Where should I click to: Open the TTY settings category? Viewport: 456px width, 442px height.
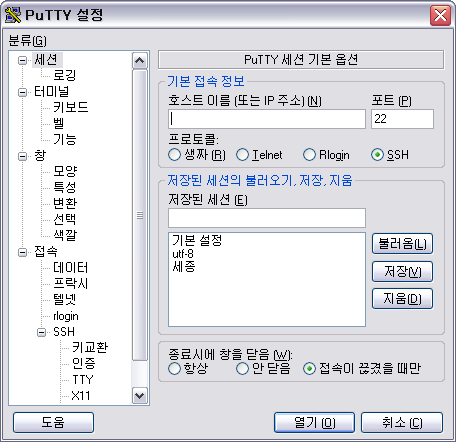[x=83, y=380]
